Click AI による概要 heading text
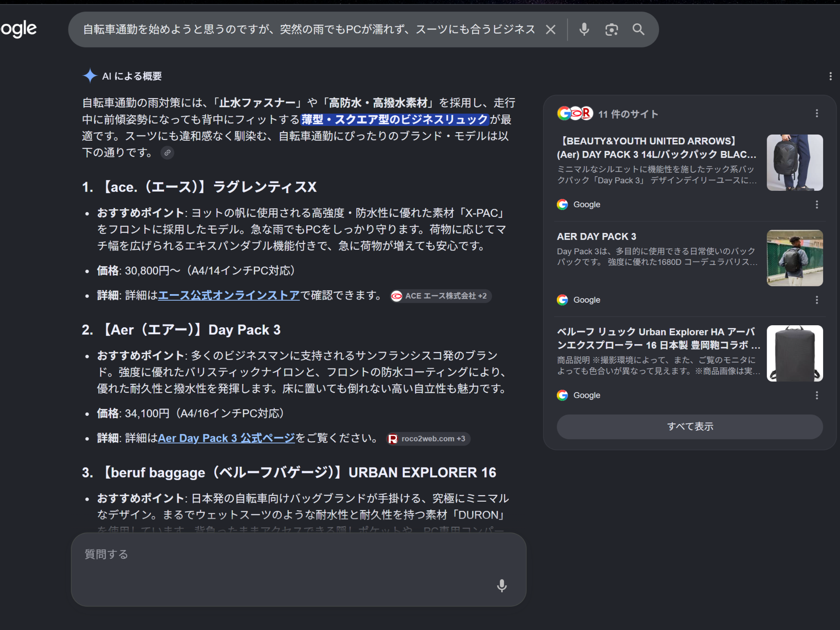The height and width of the screenshot is (630, 840). coord(132,76)
